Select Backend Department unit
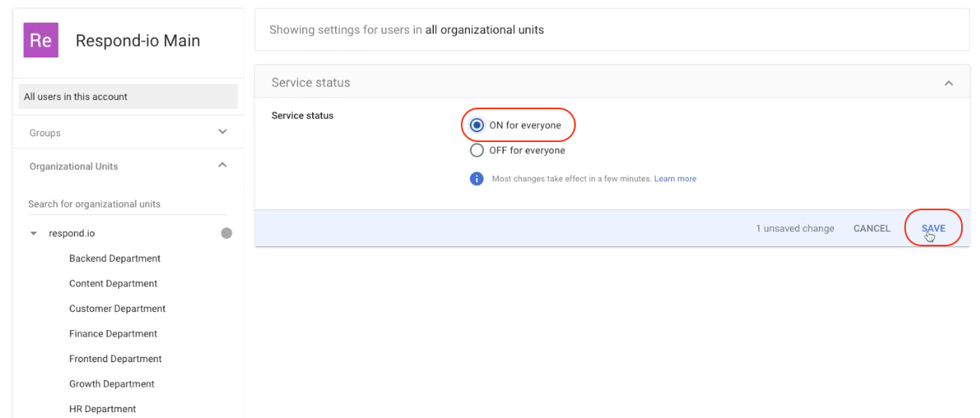The width and height of the screenshot is (980, 418). (x=115, y=259)
